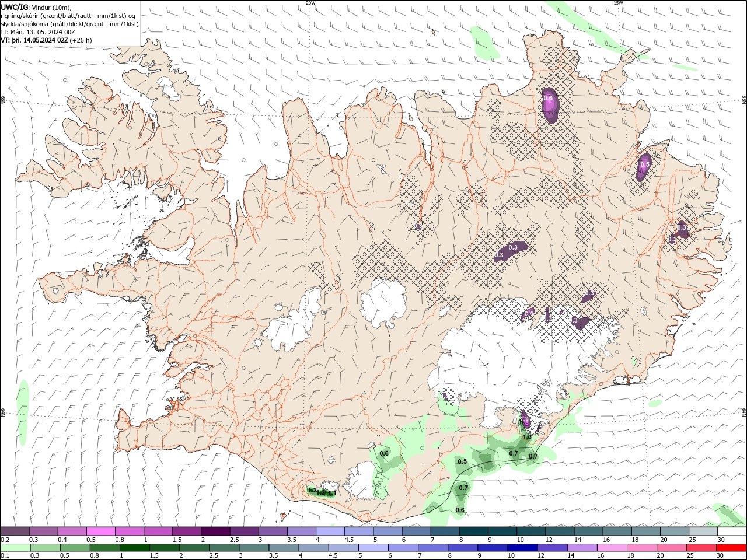The width and height of the screenshot is (747, 560).
Task: Select upper legend dark teal swatch between 9 and 10
Action: click(502, 531)
